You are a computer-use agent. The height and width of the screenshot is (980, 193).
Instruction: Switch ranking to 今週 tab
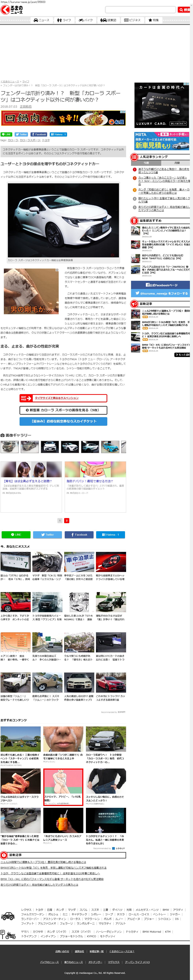point(146,163)
